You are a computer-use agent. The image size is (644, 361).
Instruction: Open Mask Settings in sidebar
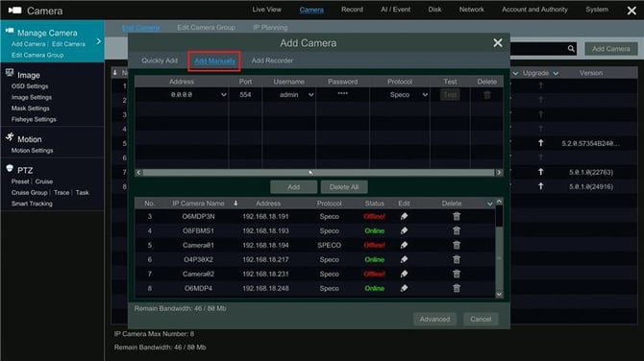pos(31,108)
